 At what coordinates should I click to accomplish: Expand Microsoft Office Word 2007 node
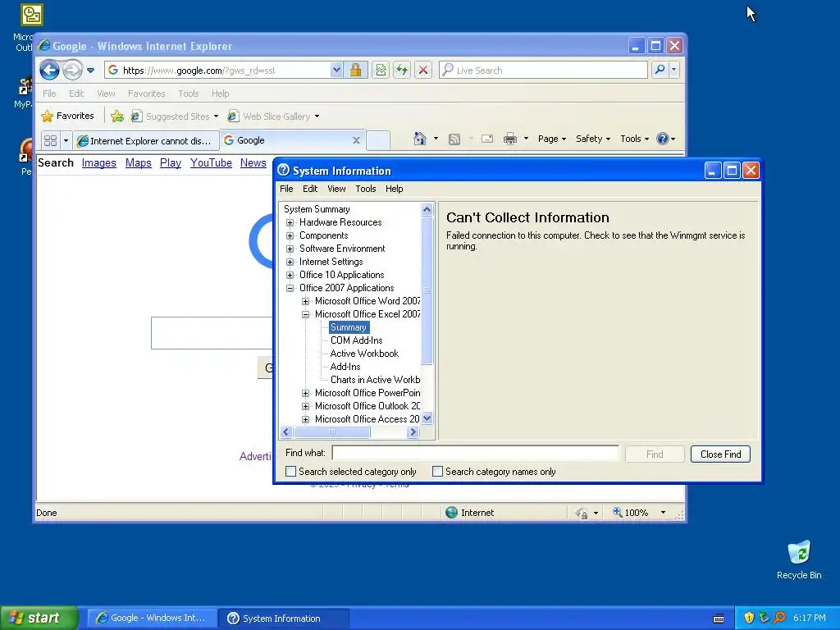point(305,301)
